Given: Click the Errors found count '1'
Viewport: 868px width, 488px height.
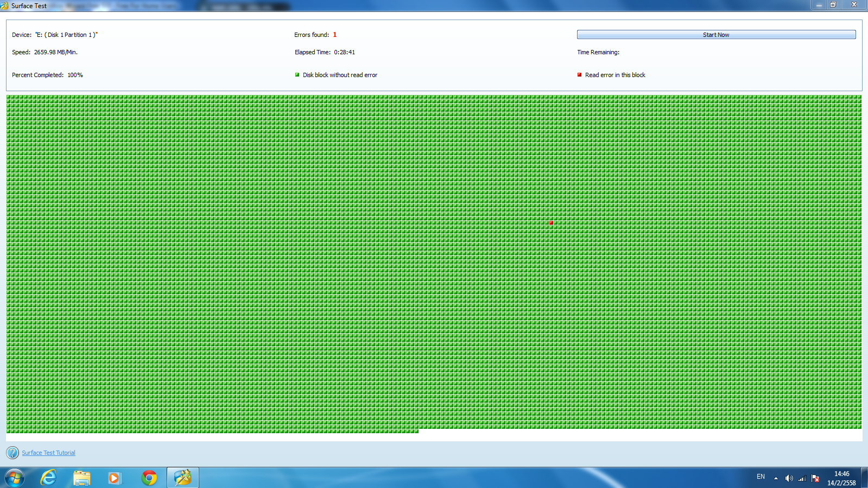Looking at the screenshot, I should [334, 35].
